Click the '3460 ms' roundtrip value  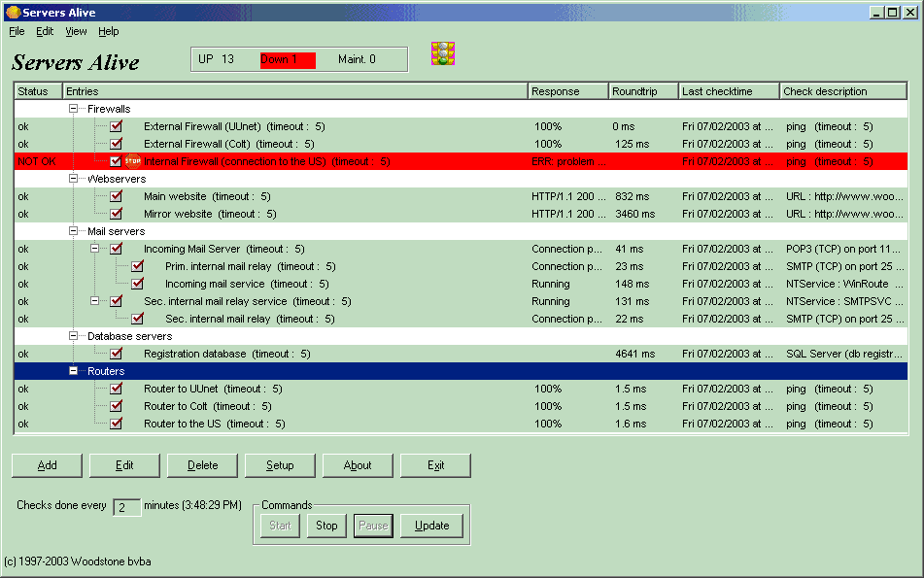tap(635, 214)
